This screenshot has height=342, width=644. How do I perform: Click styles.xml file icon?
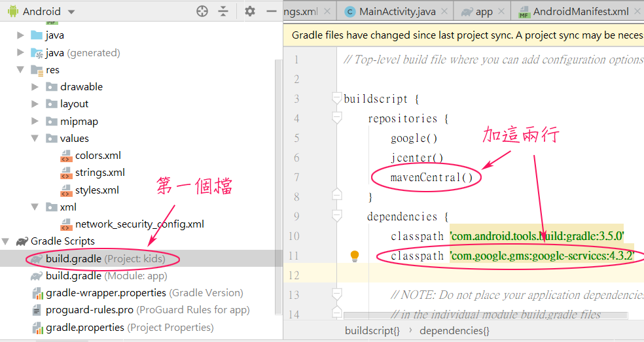(x=66, y=190)
